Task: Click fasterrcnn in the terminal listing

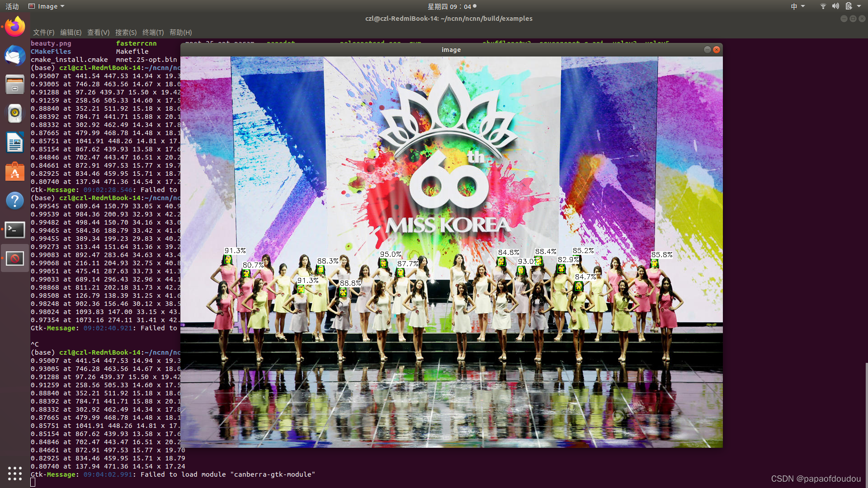Action: [137, 43]
